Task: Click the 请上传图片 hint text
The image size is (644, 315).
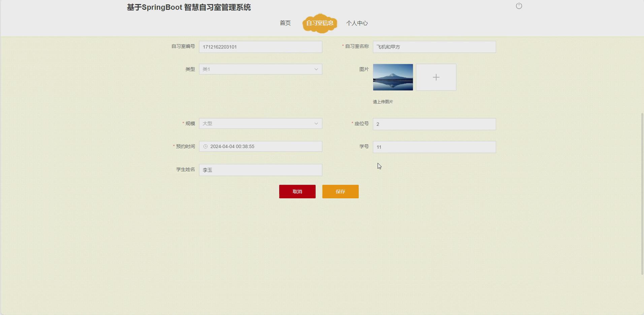Action: 382,102
